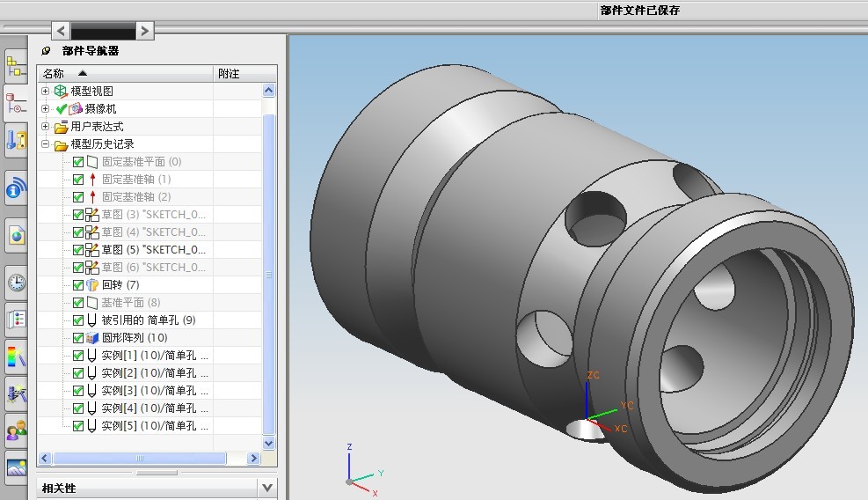Open the HD3D Tools info sidebar tab
Screen dimensions: 868x500
pyautogui.click(x=16, y=188)
